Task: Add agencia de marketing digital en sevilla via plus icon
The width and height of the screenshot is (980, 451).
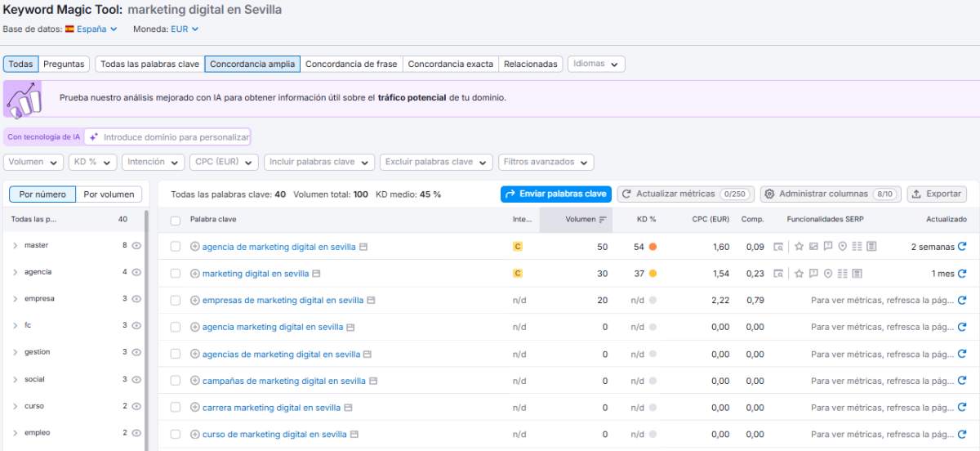Action: (x=194, y=247)
